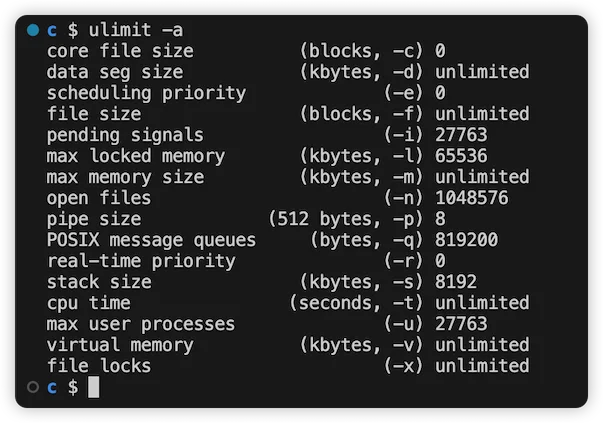Click the 'ulimit -a' command text

click(x=136, y=30)
